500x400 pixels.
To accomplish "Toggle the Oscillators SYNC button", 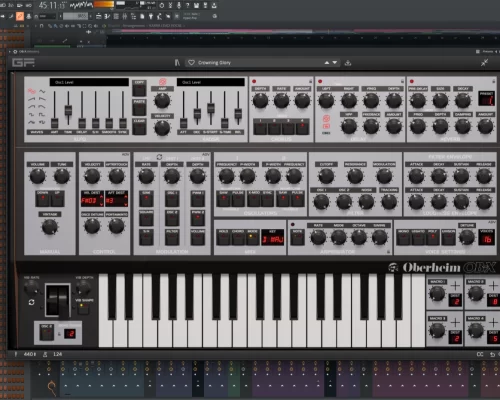I will (267, 199).
